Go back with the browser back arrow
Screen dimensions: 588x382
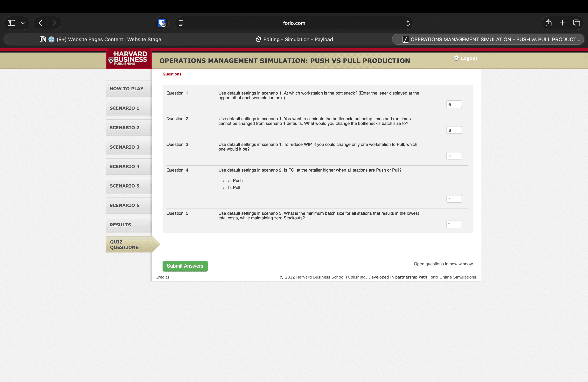(x=40, y=23)
